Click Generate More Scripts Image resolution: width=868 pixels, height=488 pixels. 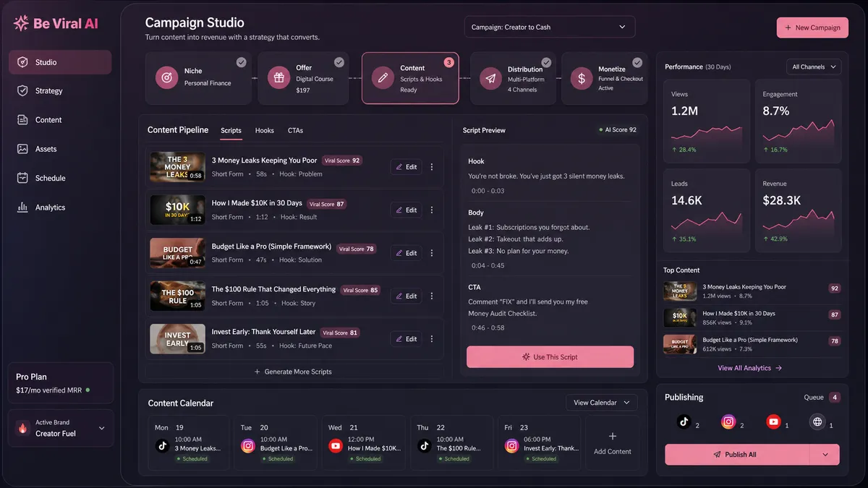coord(293,372)
